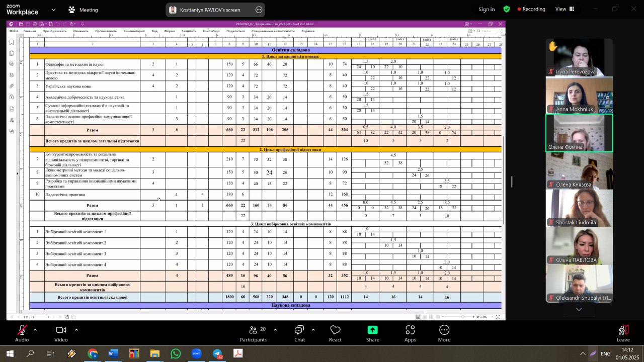Viewport: 644px width, 362px height.
Task: Open screen share options ellipsis
Action: click(x=259, y=10)
